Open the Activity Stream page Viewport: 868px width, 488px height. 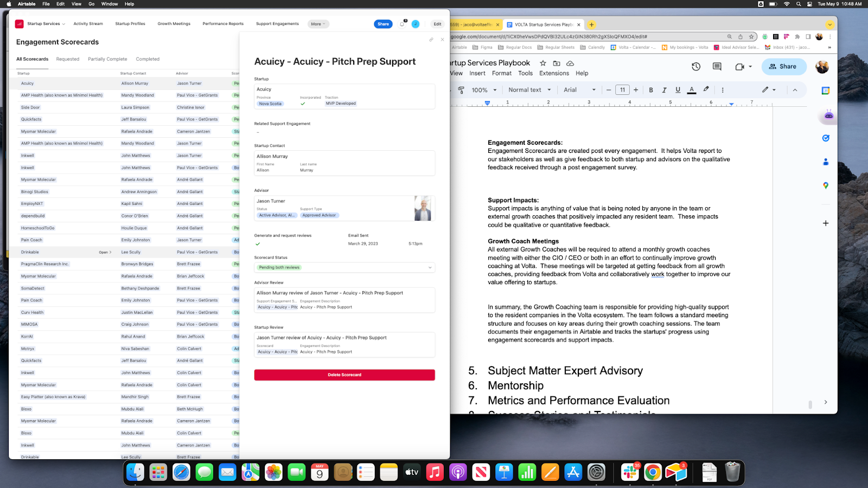(88, 24)
